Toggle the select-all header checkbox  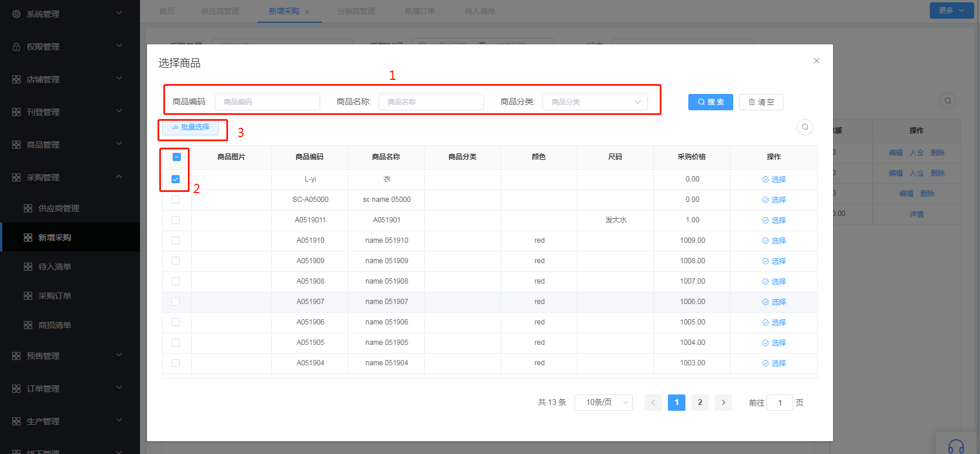click(177, 157)
